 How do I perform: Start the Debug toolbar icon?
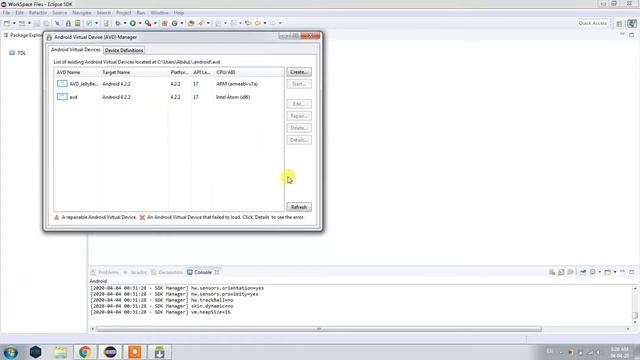[118, 23]
